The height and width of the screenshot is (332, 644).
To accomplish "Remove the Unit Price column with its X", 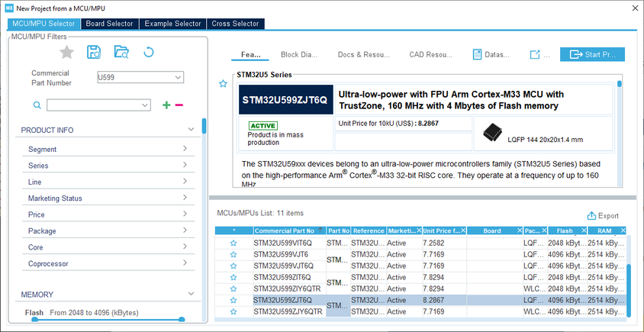I will 463,230.
